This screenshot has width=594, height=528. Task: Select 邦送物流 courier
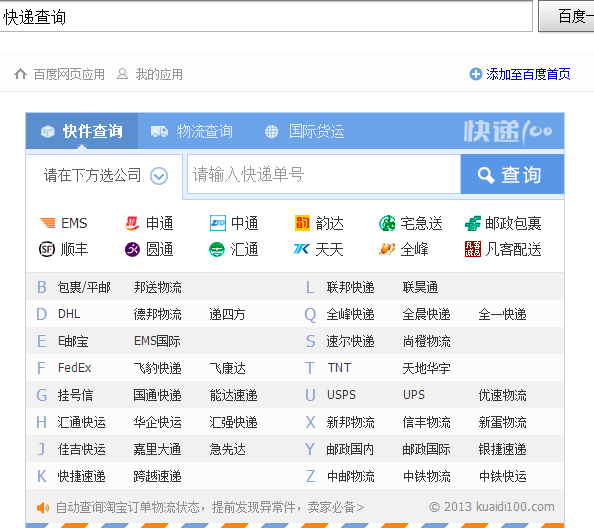tap(158, 287)
